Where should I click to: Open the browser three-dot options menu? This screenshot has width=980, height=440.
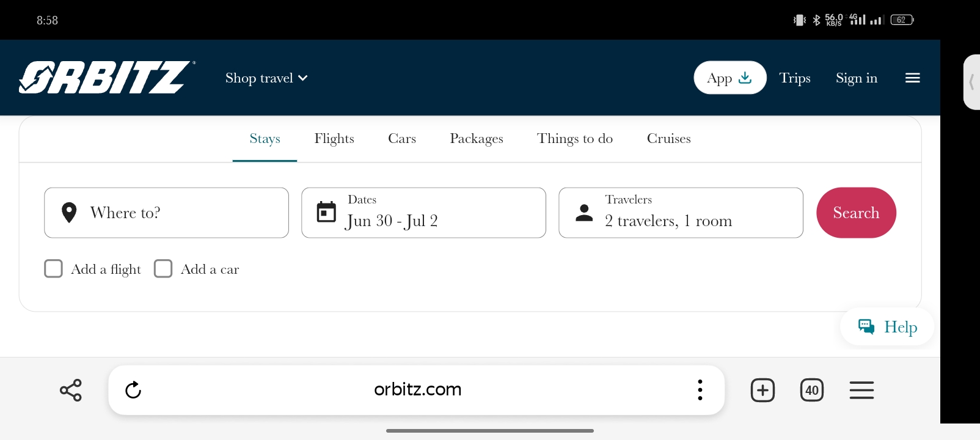click(700, 390)
